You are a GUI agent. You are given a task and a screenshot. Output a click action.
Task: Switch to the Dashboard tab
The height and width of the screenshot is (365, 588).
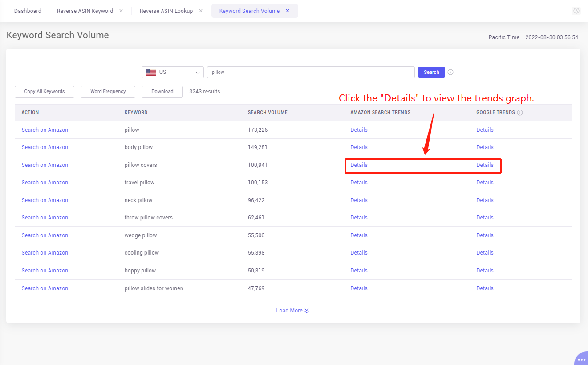point(28,11)
